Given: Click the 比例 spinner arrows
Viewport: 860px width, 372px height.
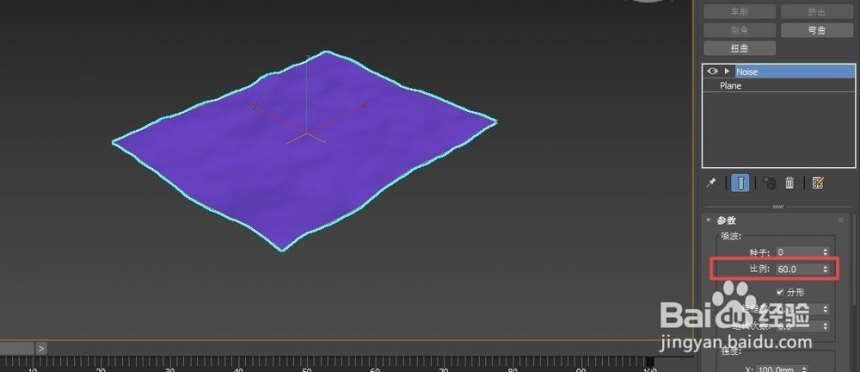Looking at the screenshot, I should click(825, 269).
